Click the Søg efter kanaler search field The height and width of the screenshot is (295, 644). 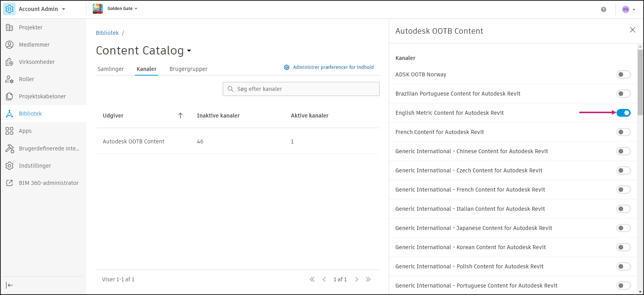coord(301,89)
